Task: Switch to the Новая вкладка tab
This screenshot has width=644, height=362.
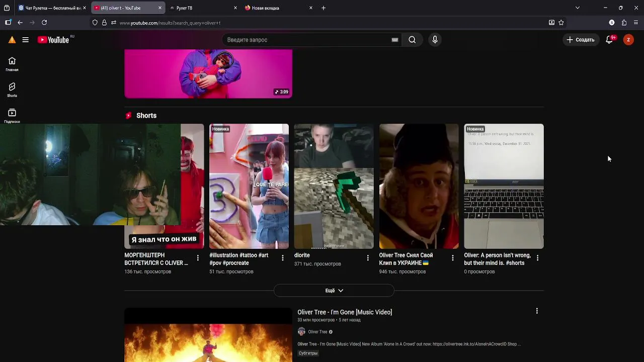Action: 279,8
